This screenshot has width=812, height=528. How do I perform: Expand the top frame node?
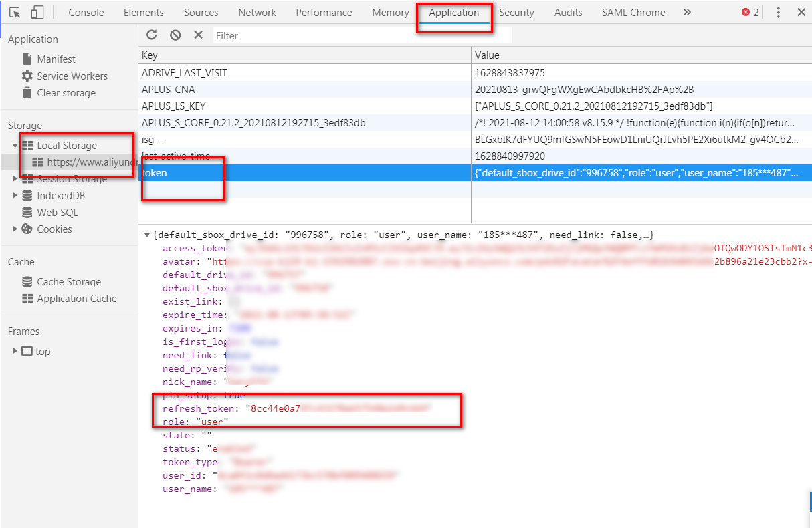point(15,352)
